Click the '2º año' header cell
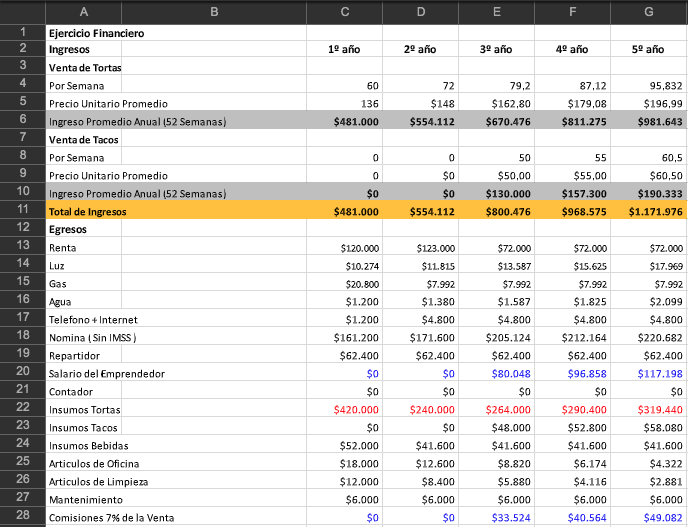Image resolution: width=688 pixels, height=527 pixels. click(420, 49)
